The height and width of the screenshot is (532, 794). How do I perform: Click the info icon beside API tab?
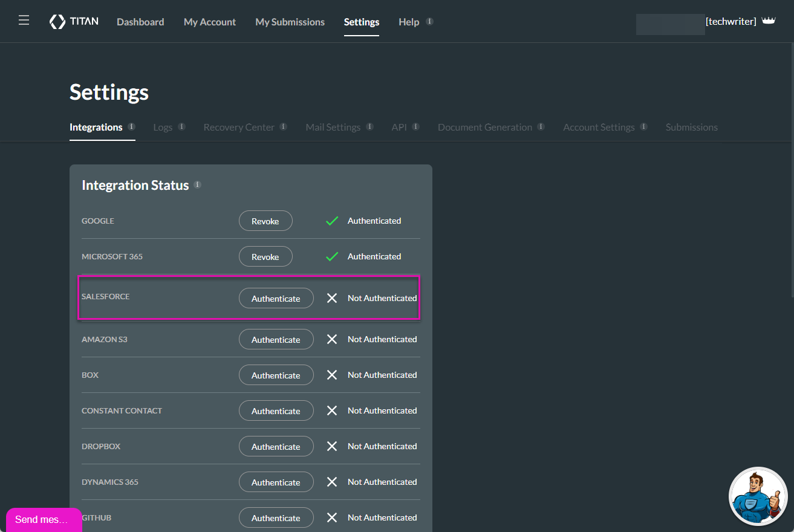[415, 126]
